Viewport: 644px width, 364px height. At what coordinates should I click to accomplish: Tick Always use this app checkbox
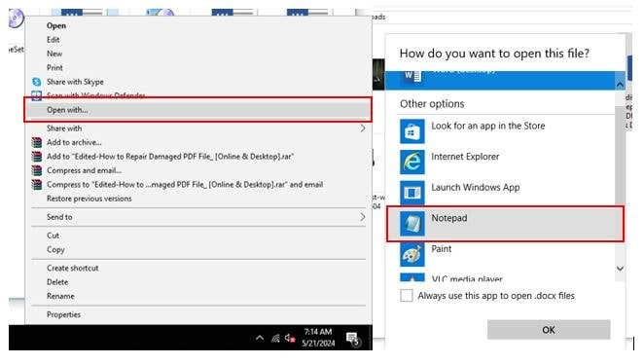coord(407,296)
